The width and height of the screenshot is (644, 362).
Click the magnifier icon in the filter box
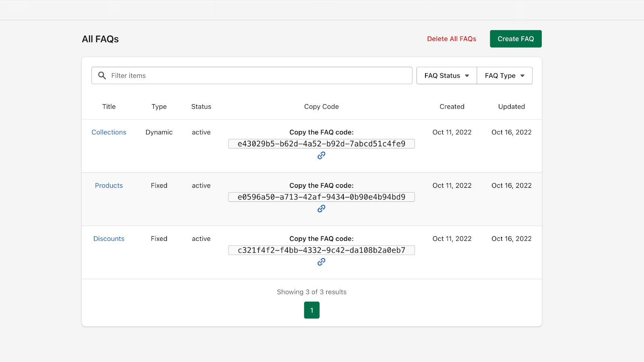pyautogui.click(x=102, y=76)
